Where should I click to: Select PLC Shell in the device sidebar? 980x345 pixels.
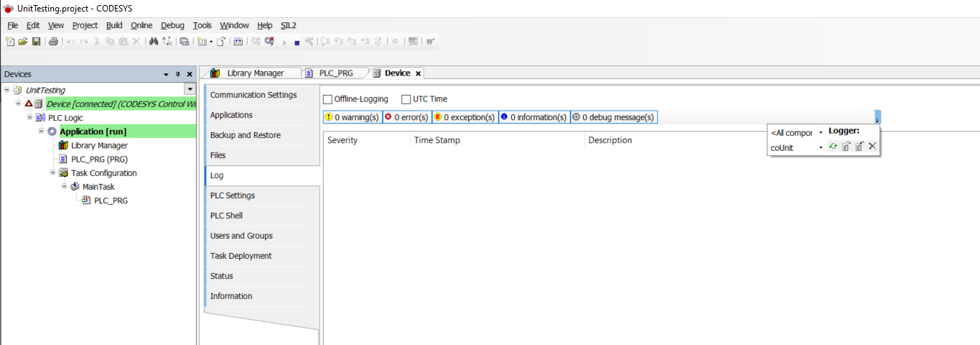pos(226,216)
